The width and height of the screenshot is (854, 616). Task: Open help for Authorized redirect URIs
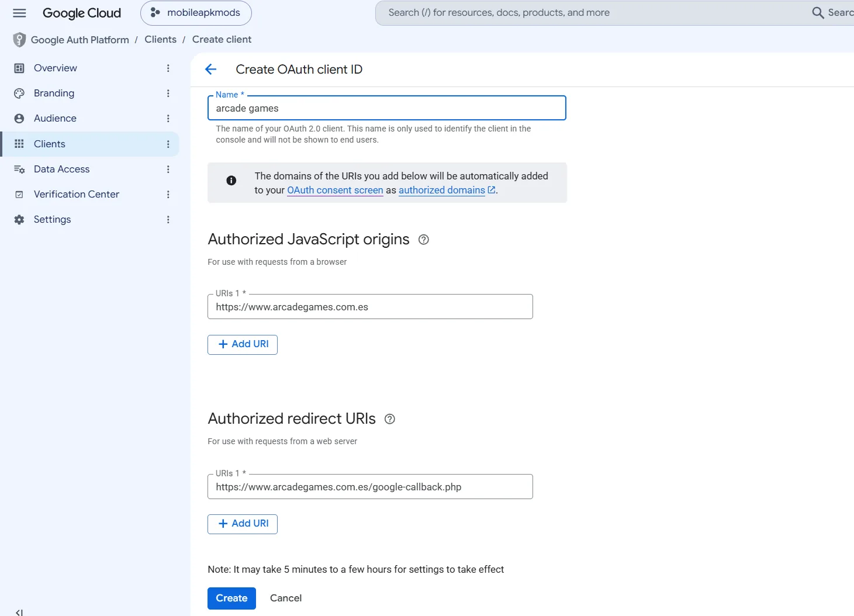(x=390, y=419)
